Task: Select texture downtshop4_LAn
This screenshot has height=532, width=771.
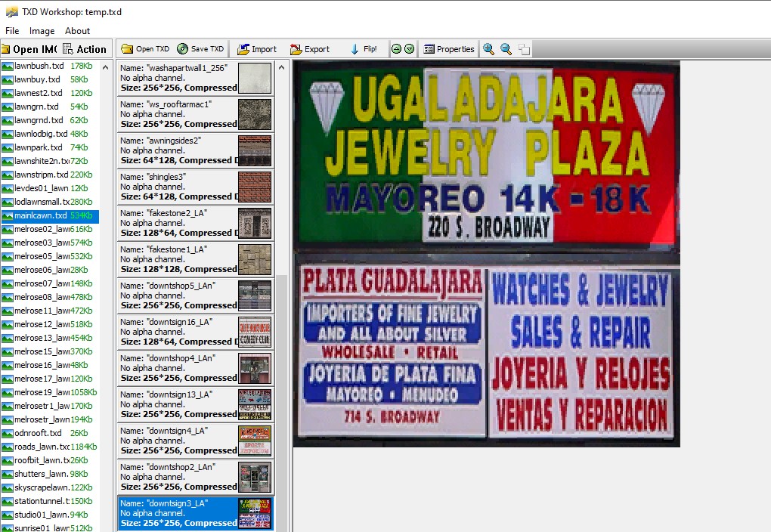Action: 195,368
